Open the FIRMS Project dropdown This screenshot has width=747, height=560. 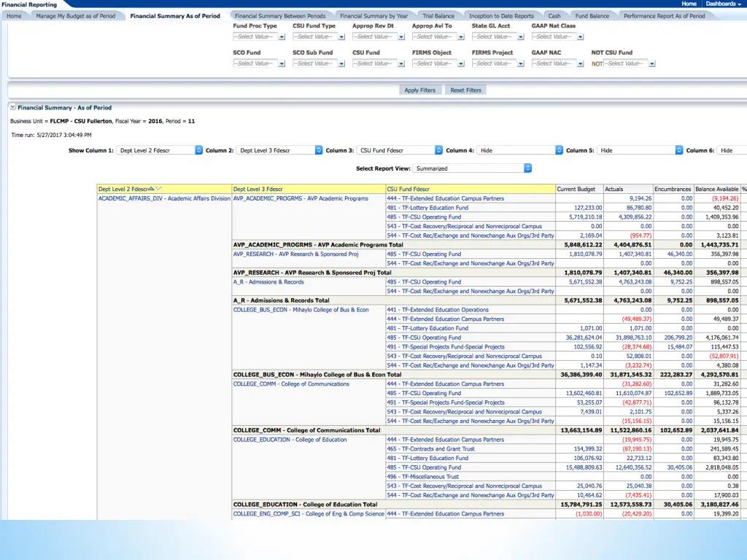[520, 64]
